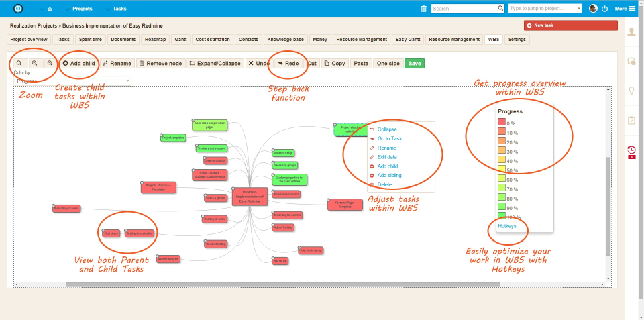The height and width of the screenshot is (320, 644).
Task: Open the Realization Projects breadcrumb link
Action: (34, 26)
